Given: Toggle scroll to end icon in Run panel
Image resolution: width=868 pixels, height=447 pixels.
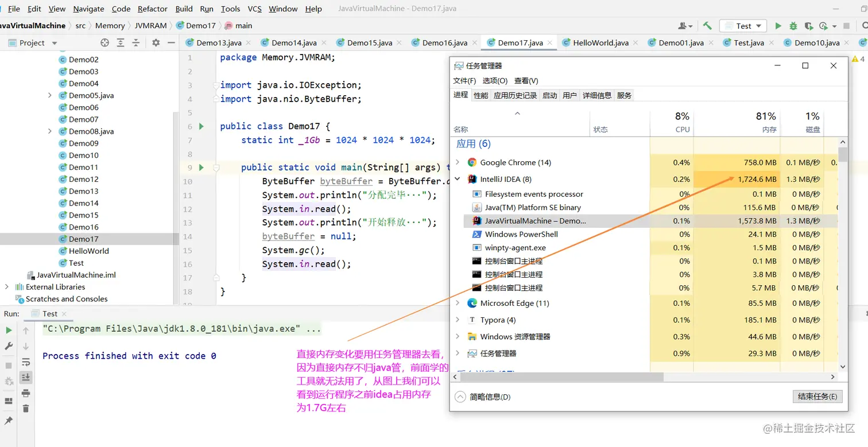Looking at the screenshot, I should [x=26, y=377].
